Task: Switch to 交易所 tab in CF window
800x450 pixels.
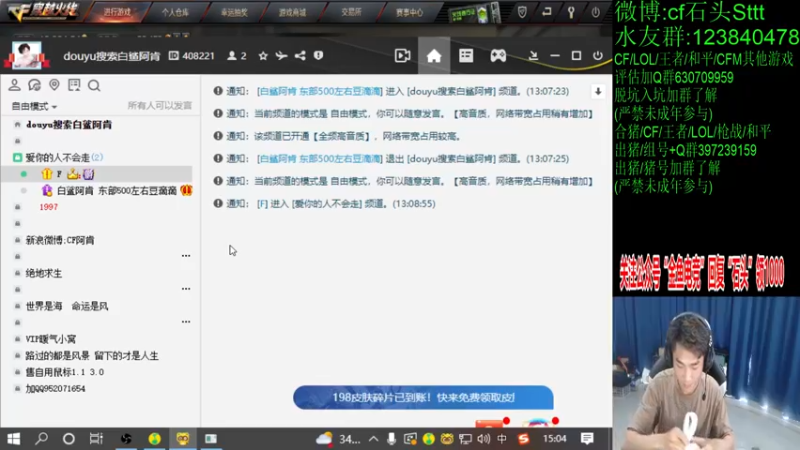Action: pyautogui.click(x=351, y=12)
